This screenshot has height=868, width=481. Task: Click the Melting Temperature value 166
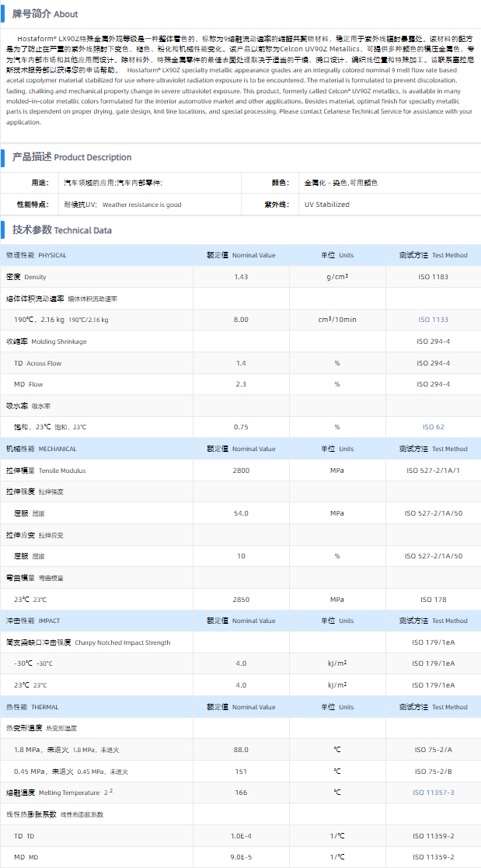pyautogui.click(x=241, y=792)
